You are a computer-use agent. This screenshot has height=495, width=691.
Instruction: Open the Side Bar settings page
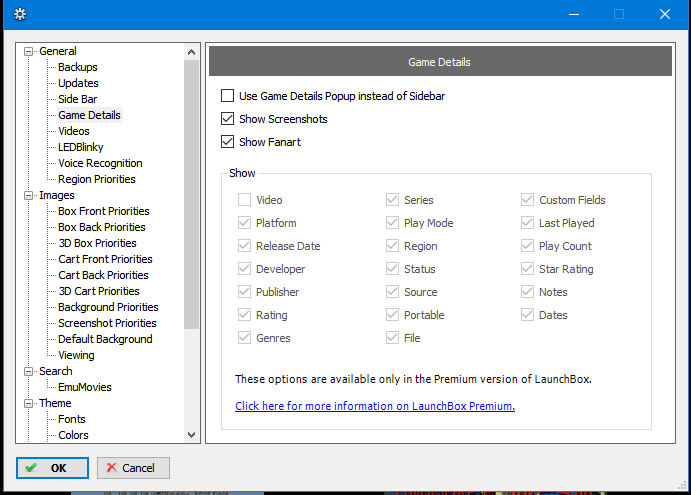[78, 99]
